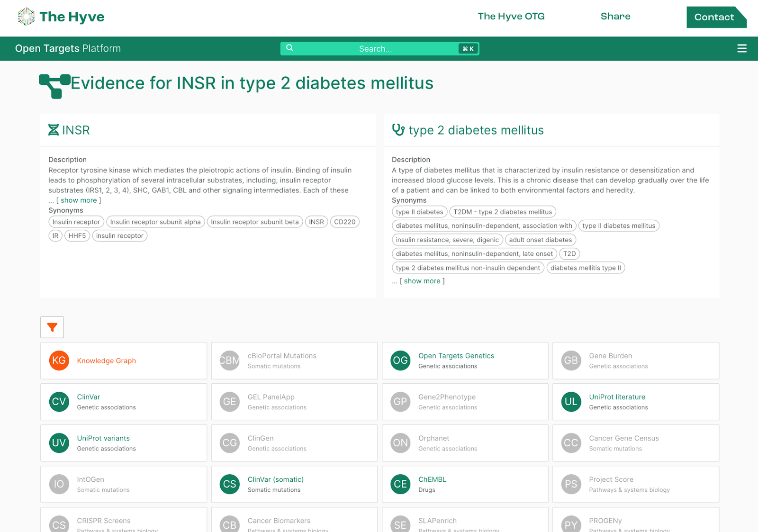Open UniProt variants evidence label

(103, 438)
